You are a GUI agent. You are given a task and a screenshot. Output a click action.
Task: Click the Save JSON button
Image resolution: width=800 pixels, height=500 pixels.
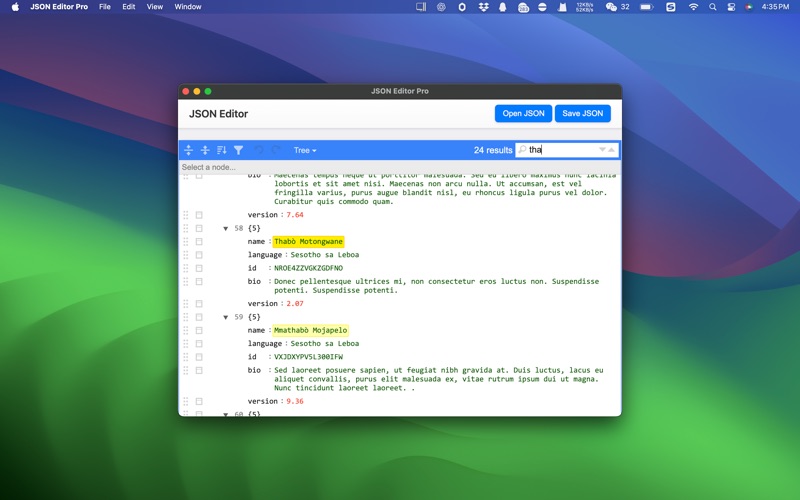(582, 114)
